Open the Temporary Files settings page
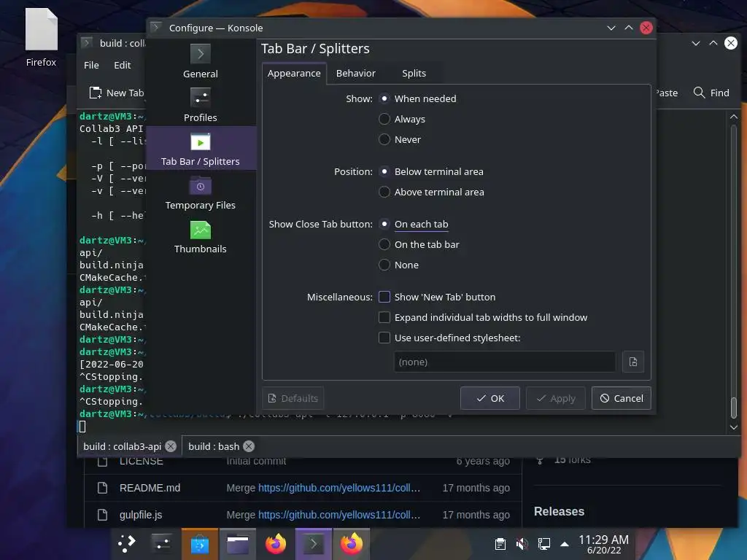The width and height of the screenshot is (747, 560). click(x=200, y=192)
